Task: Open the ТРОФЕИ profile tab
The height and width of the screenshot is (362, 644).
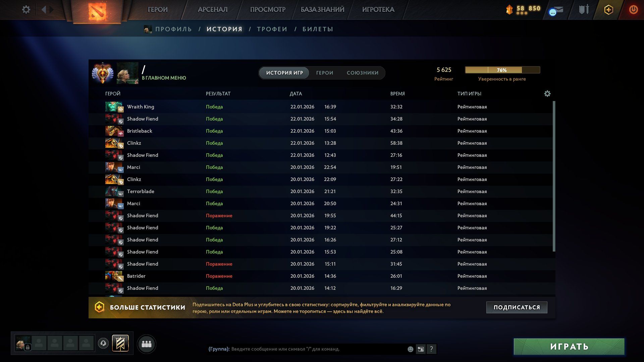Action: click(272, 29)
